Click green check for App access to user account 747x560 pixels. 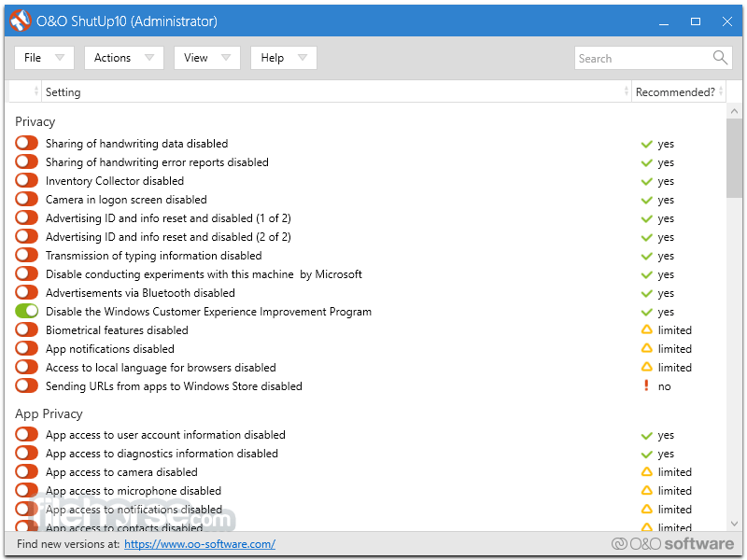tap(646, 435)
